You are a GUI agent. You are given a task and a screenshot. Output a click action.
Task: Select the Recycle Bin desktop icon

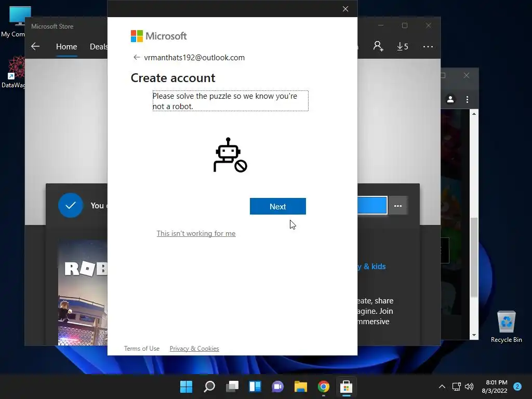click(x=506, y=326)
